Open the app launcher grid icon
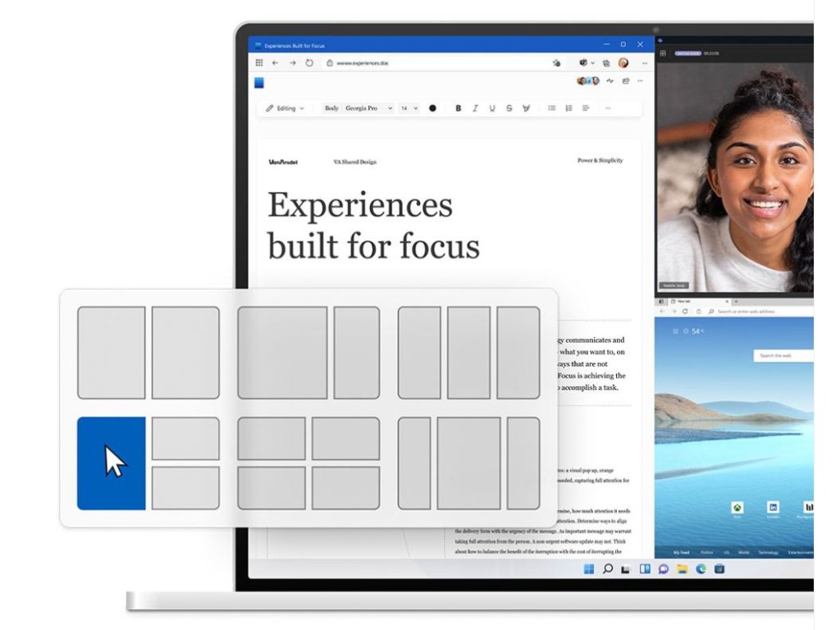The image size is (840, 630). (x=259, y=62)
